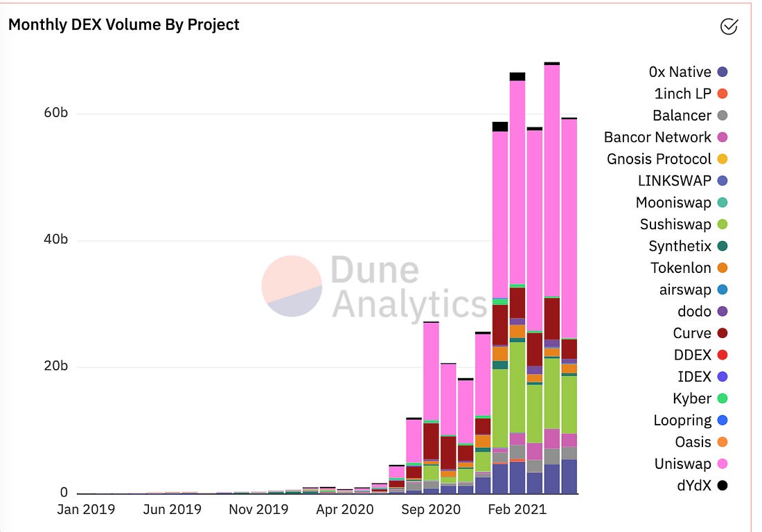Click the Kyber legend label
762x532 pixels.
[x=692, y=399]
